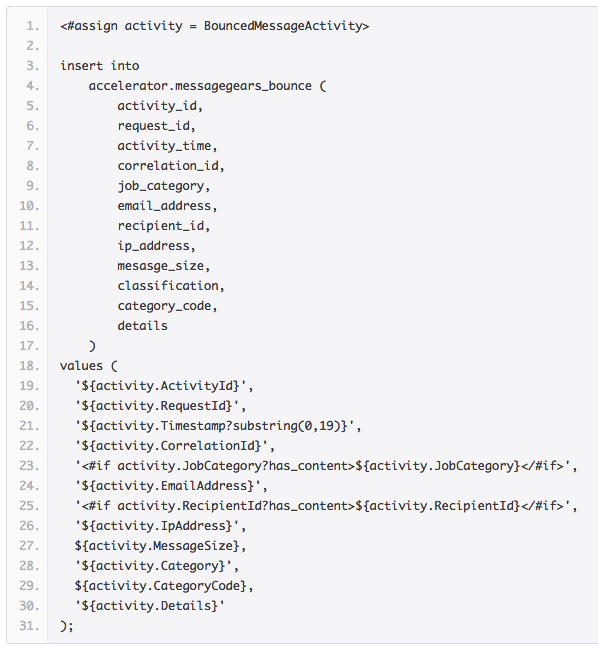The height and width of the screenshot is (650, 598).
Task: Click the activity_id column name
Action: (160, 106)
